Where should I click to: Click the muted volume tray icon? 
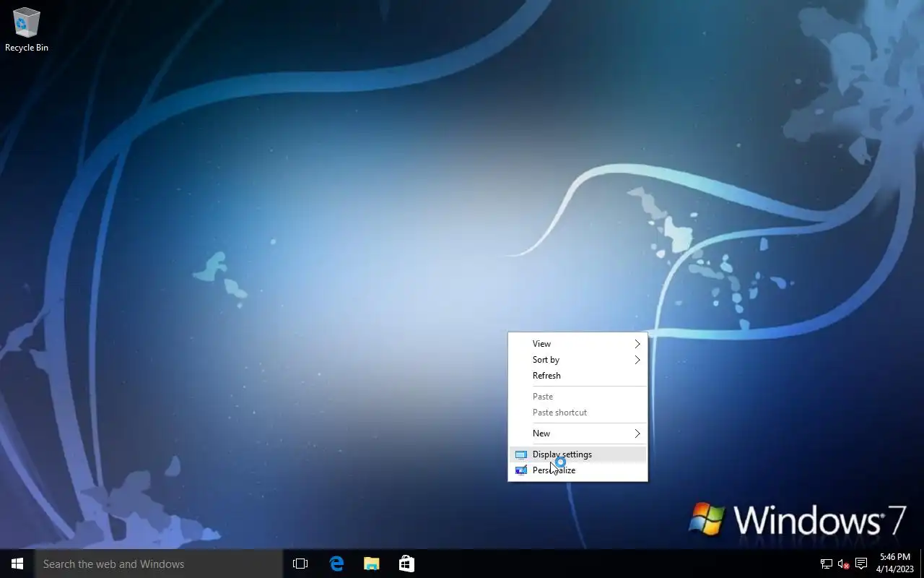click(843, 564)
